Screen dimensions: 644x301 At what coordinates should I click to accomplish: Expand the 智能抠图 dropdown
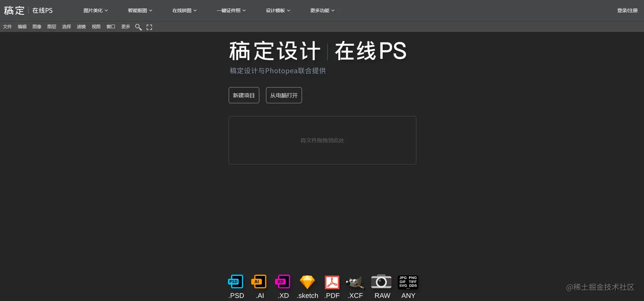[x=140, y=10]
